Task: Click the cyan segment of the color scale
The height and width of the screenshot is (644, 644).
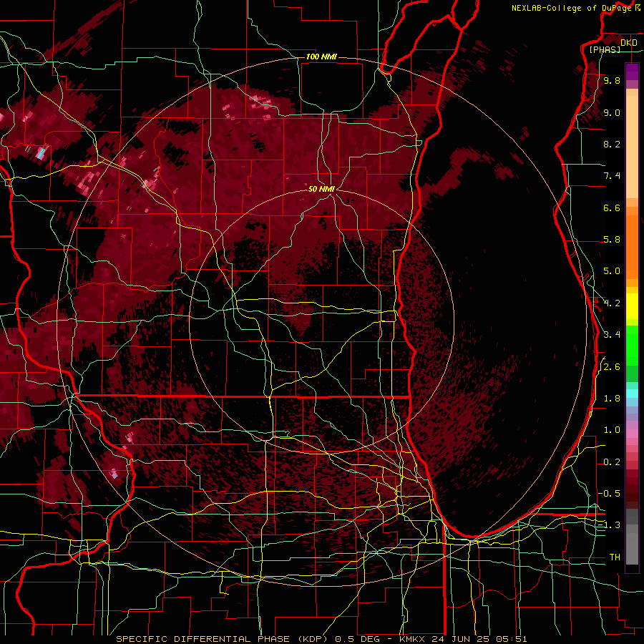Action: [x=632, y=394]
